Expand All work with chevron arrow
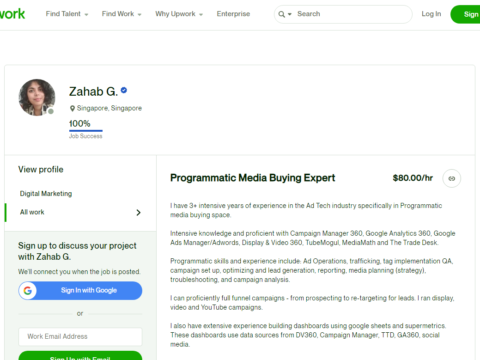 click(138, 213)
